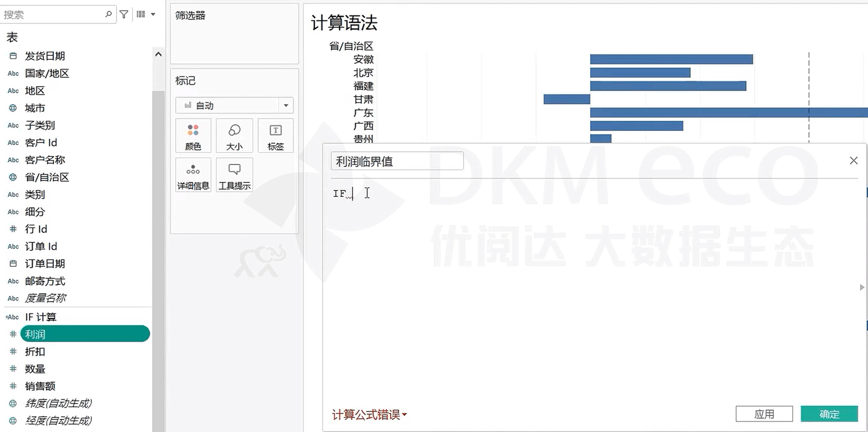Click the search magnifier icon in data pane
The image size is (868, 432).
point(109,14)
